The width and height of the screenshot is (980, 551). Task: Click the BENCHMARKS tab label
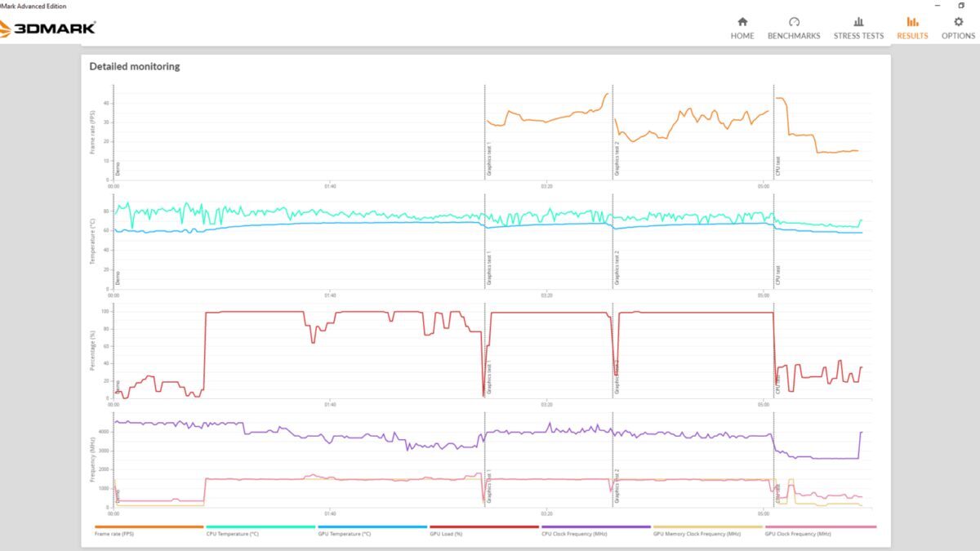794,36
